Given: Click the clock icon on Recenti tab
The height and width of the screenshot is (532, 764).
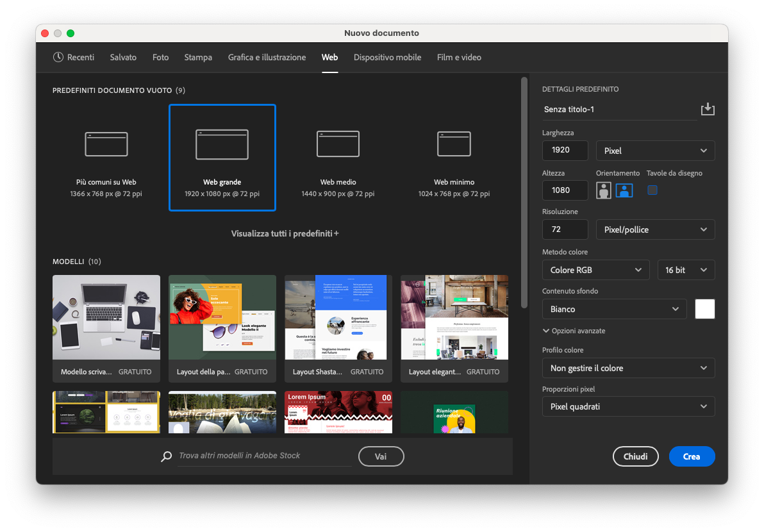Looking at the screenshot, I should [x=58, y=57].
